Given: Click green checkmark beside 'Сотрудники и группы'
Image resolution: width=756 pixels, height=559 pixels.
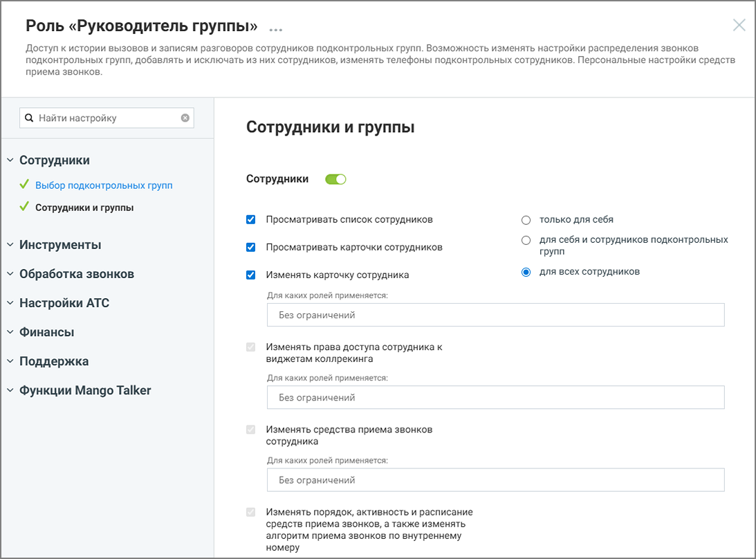Looking at the screenshot, I should coord(24,207).
